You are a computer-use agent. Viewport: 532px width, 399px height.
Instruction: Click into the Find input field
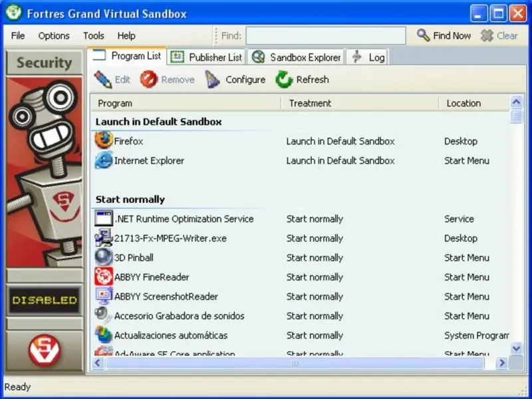coord(326,36)
